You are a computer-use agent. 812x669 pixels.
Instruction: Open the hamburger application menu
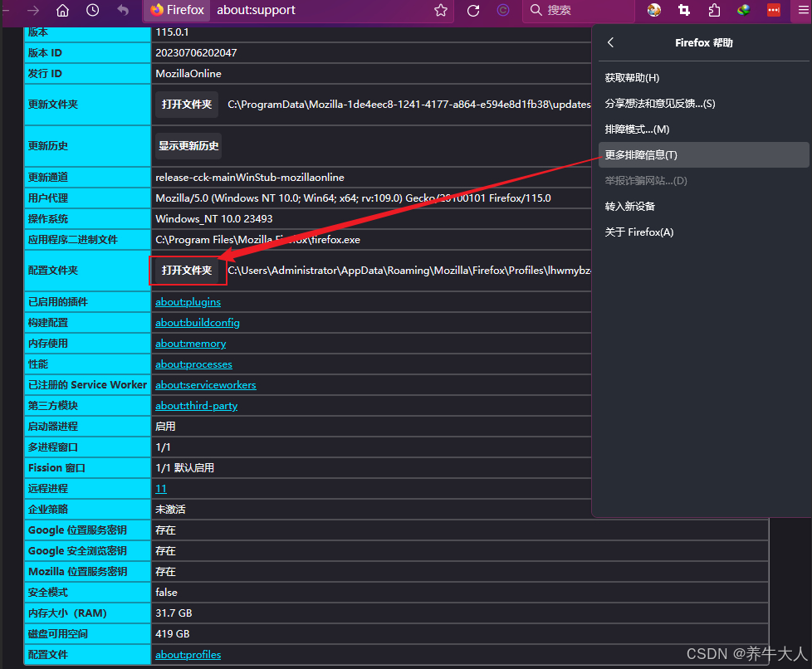click(x=803, y=10)
